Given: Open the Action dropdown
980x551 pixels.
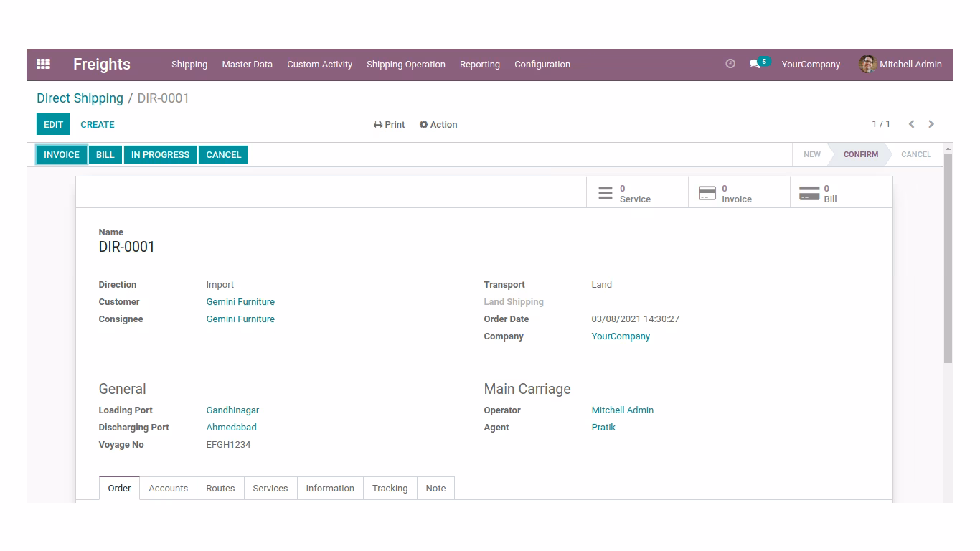Looking at the screenshot, I should pyautogui.click(x=438, y=124).
